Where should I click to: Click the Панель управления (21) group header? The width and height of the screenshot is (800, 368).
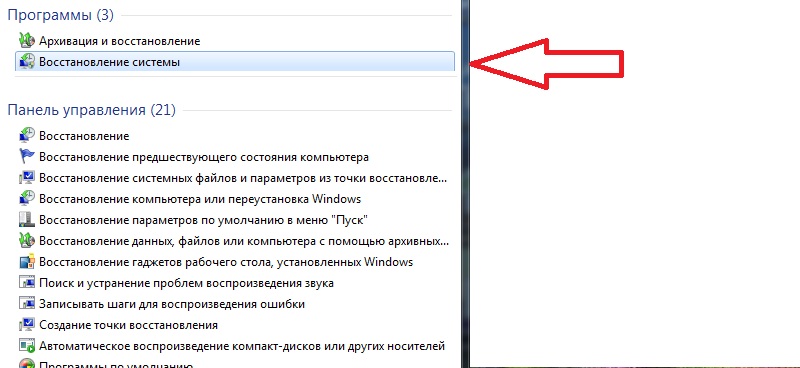tap(92, 110)
